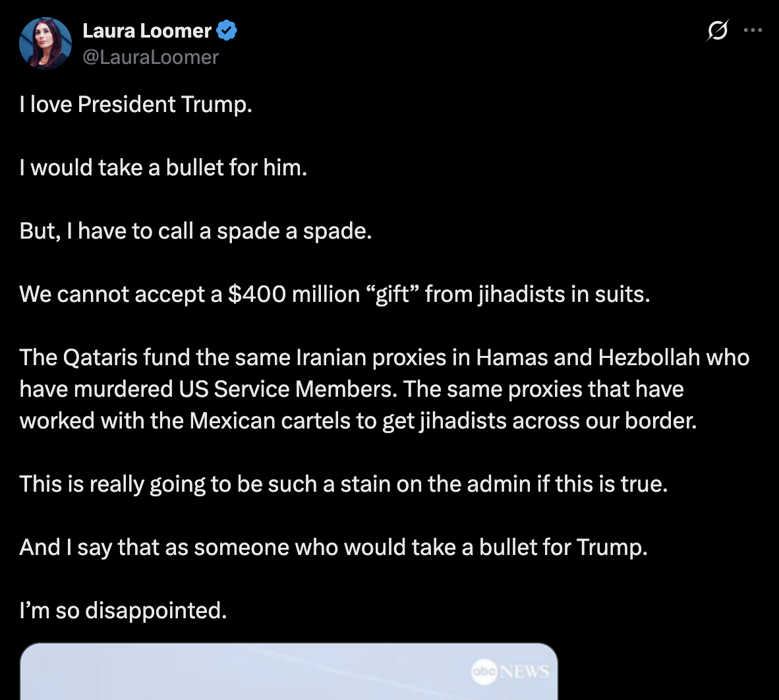The image size is (779, 700).
Task: Open the Grok explain-post icon
Action: point(717,30)
